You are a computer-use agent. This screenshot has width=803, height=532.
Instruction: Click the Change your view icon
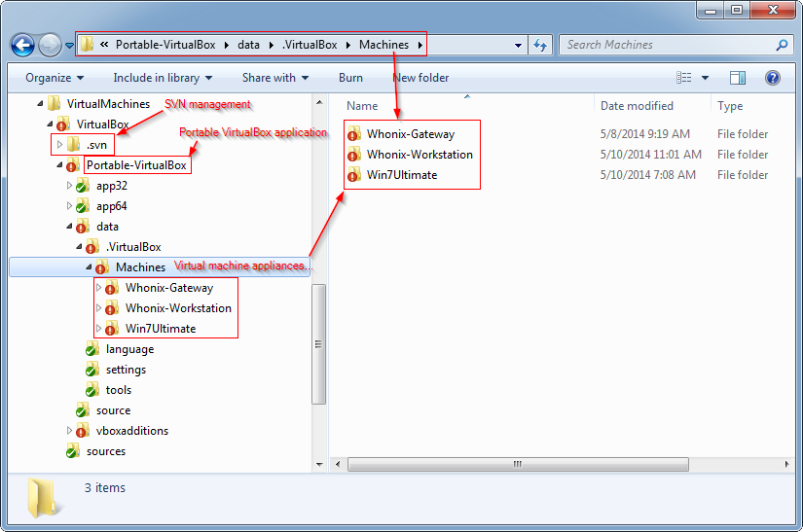pyautogui.click(x=684, y=78)
